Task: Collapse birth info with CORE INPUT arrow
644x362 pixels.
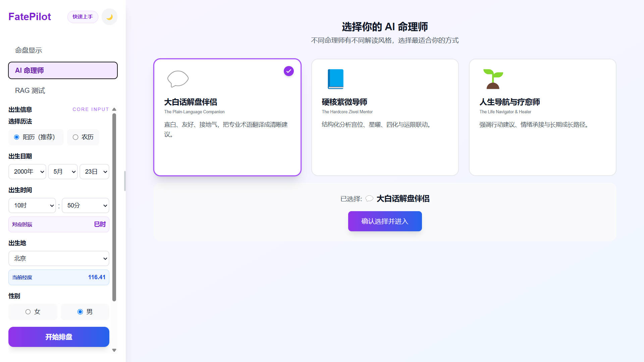Action: pyautogui.click(x=114, y=109)
